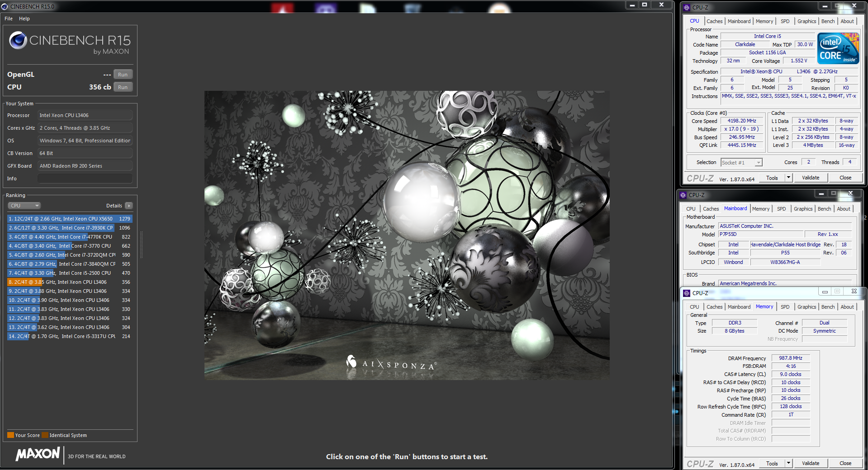Click CPU-Z app icon in bottom window title
868x470 pixels.
pyautogui.click(x=687, y=293)
